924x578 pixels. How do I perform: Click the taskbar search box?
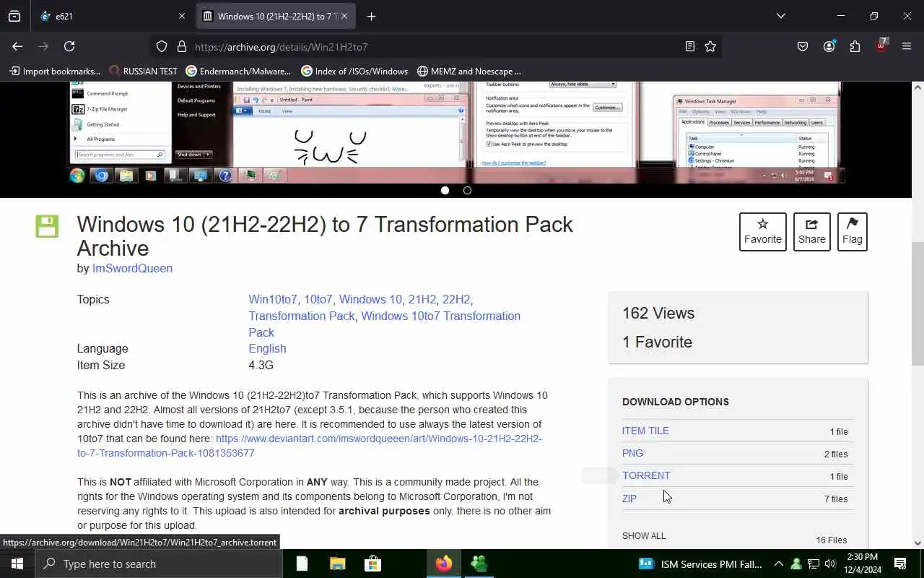point(159,564)
